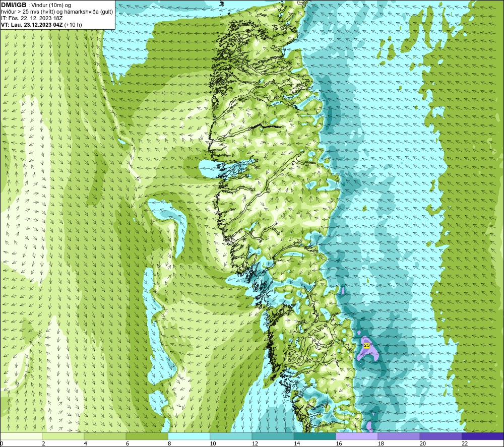The image size is (504, 447).
Task: Click the legend scale value 20
Action: (x=423, y=444)
